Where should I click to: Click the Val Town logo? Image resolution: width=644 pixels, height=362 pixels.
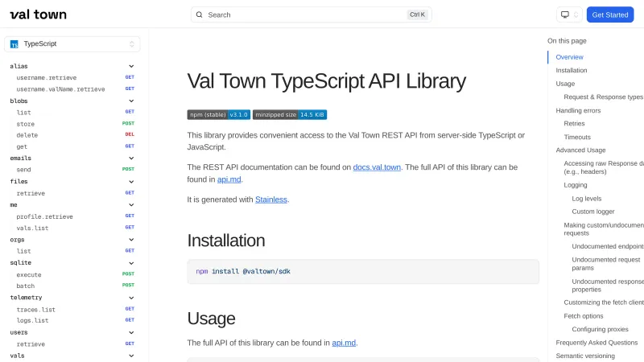[x=39, y=14]
